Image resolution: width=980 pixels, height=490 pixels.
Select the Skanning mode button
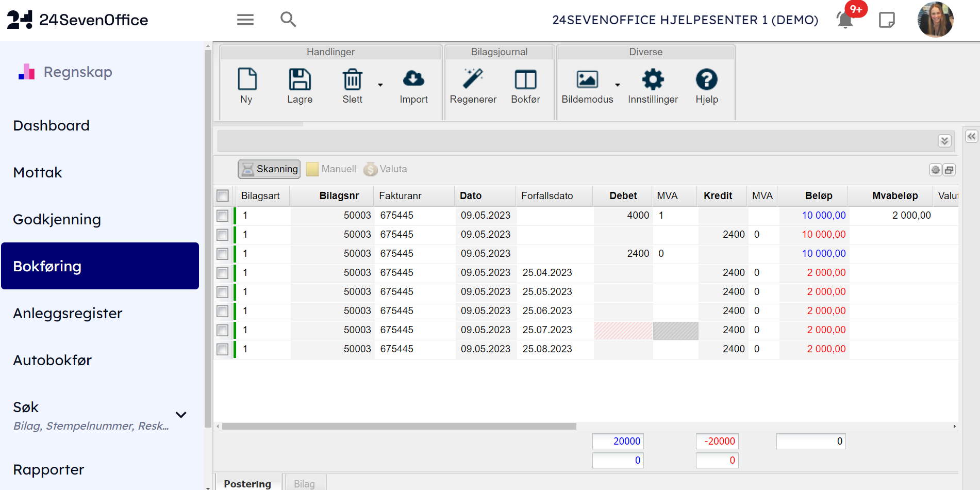coord(269,169)
